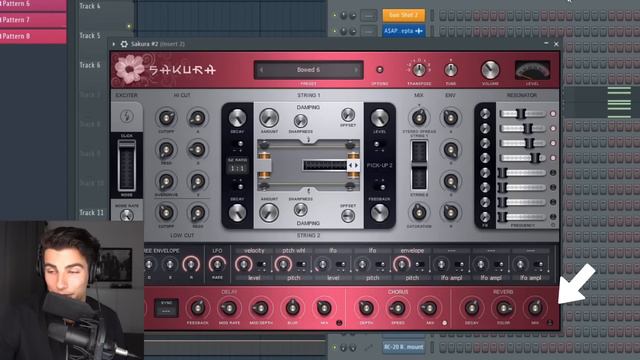Select the previous preset arrow
This screenshot has width=640, height=360.
[261, 70]
